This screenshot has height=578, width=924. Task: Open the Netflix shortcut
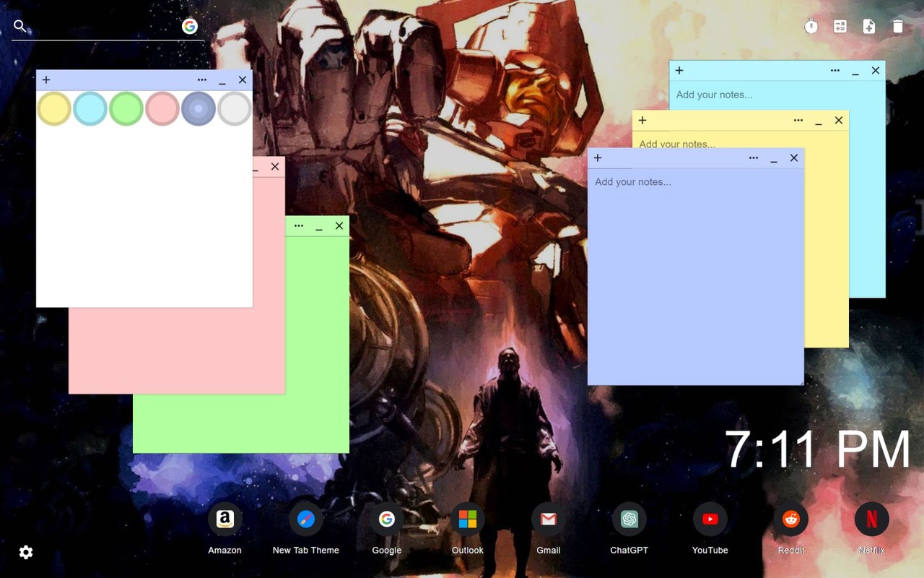click(x=872, y=529)
